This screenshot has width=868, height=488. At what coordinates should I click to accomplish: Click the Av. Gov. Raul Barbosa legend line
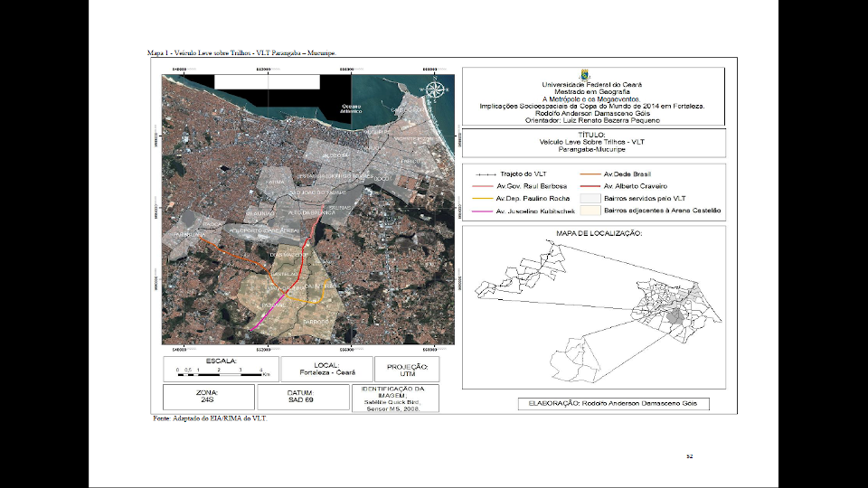click(482, 186)
